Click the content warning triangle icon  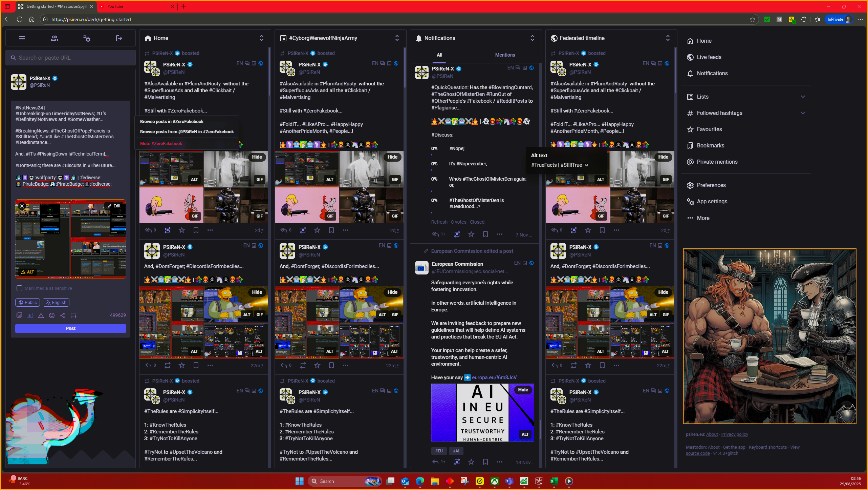click(41, 315)
